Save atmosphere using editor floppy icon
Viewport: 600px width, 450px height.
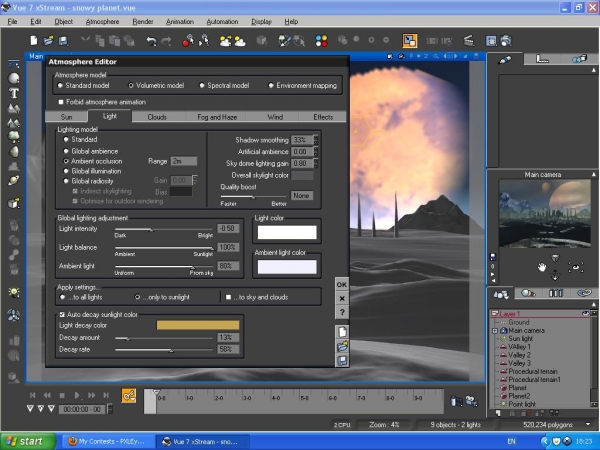point(342,360)
